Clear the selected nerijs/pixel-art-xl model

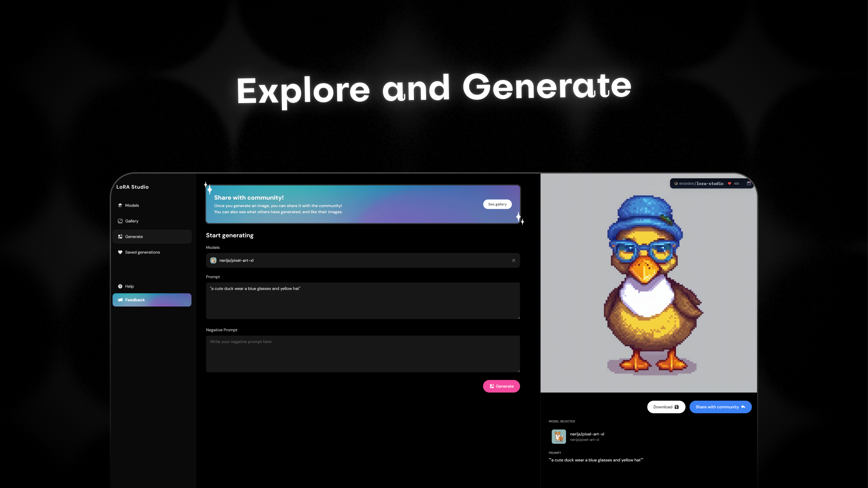[513, 261]
